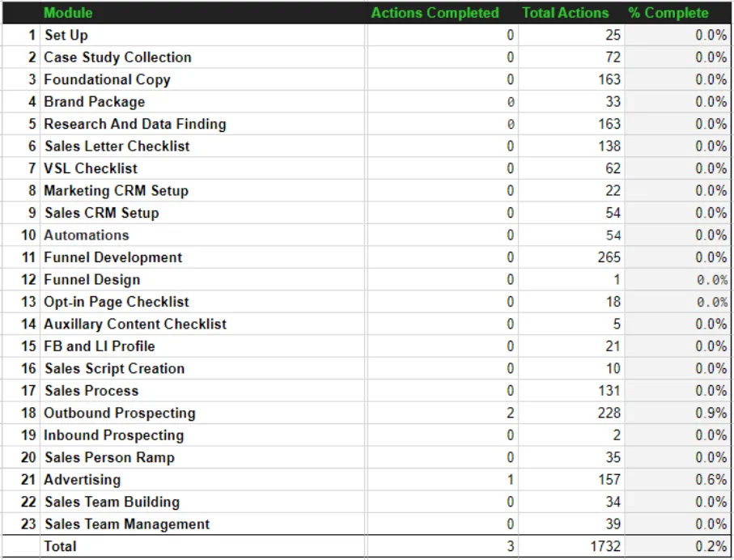Image resolution: width=734 pixels, height=560 pixels.
Task: Click row number 23 cell
Action: [x=21, y=524]
